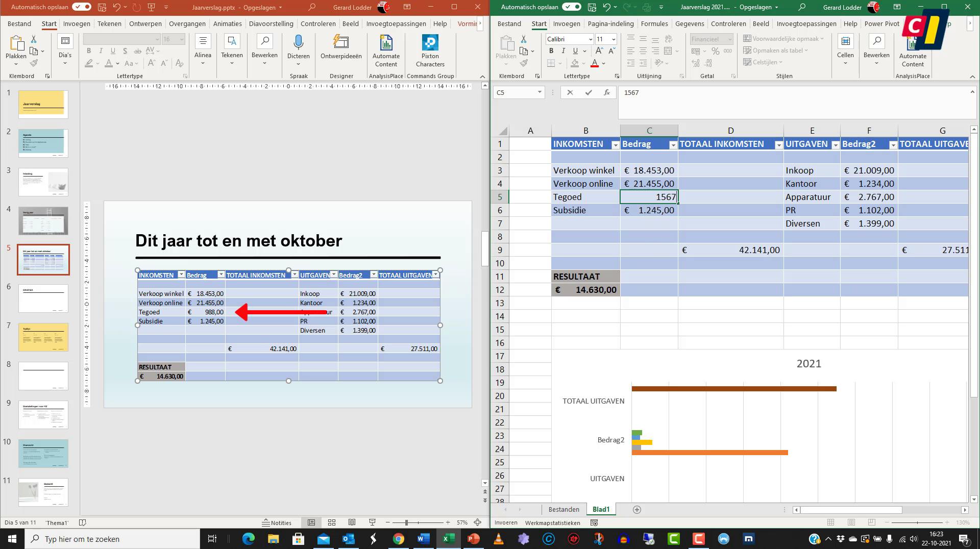
Task: Toggle bold formatting in Excel
Action: click(551, 51)
